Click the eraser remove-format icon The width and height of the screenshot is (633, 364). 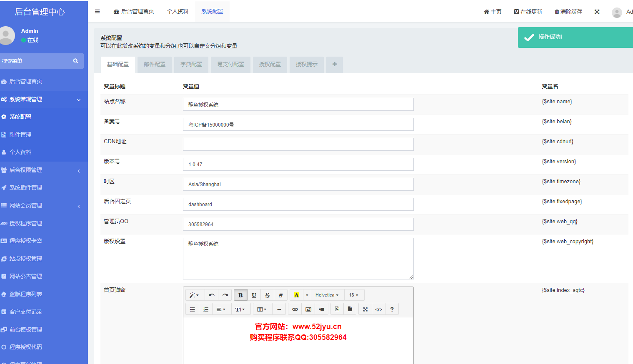pyautogui.click(x=280, y=295)
